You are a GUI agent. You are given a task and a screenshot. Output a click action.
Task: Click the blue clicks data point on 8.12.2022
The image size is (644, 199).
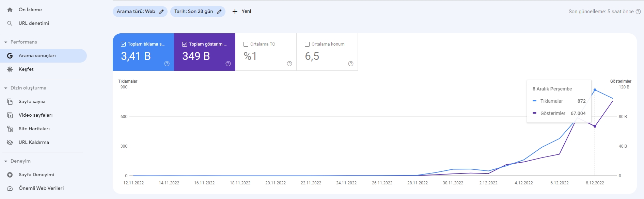(x=595, y=90)
